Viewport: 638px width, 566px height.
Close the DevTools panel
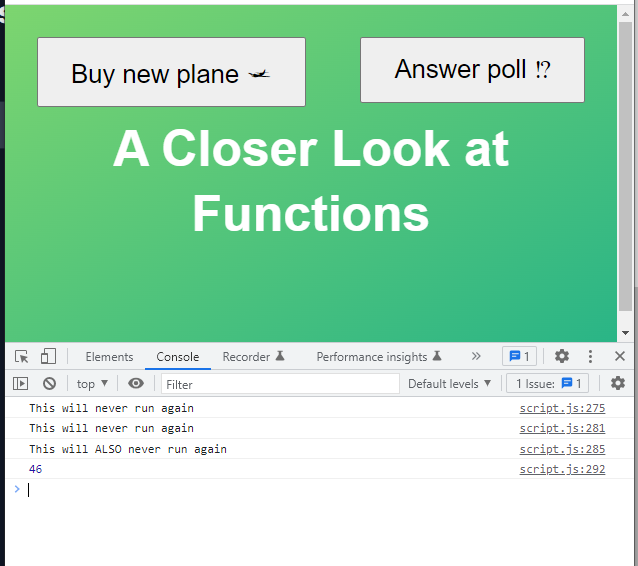(620, 356)
